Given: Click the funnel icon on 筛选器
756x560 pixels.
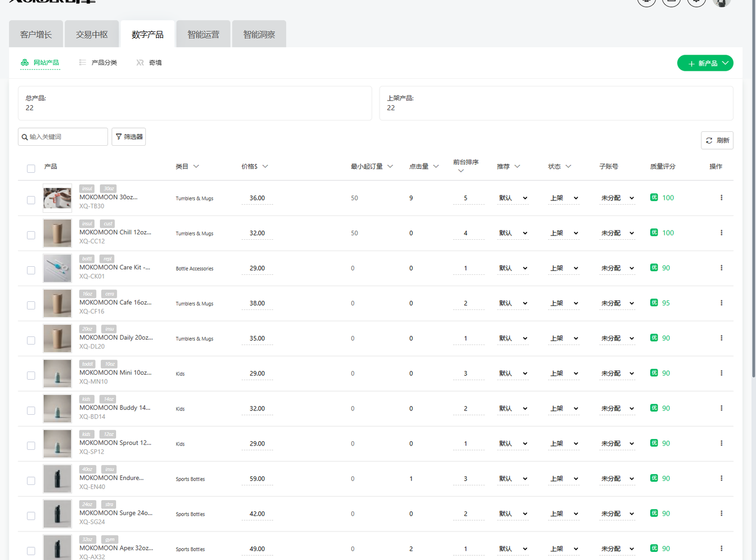Looking at the screenshot, I should 119,137.
